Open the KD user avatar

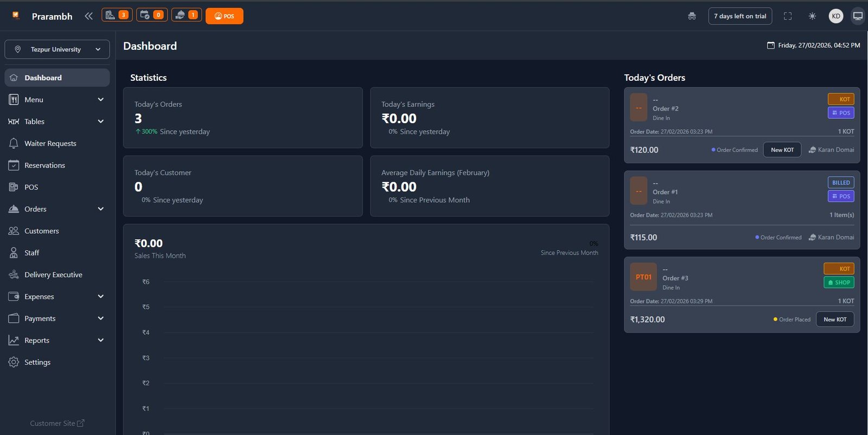(x=836, y=16)
